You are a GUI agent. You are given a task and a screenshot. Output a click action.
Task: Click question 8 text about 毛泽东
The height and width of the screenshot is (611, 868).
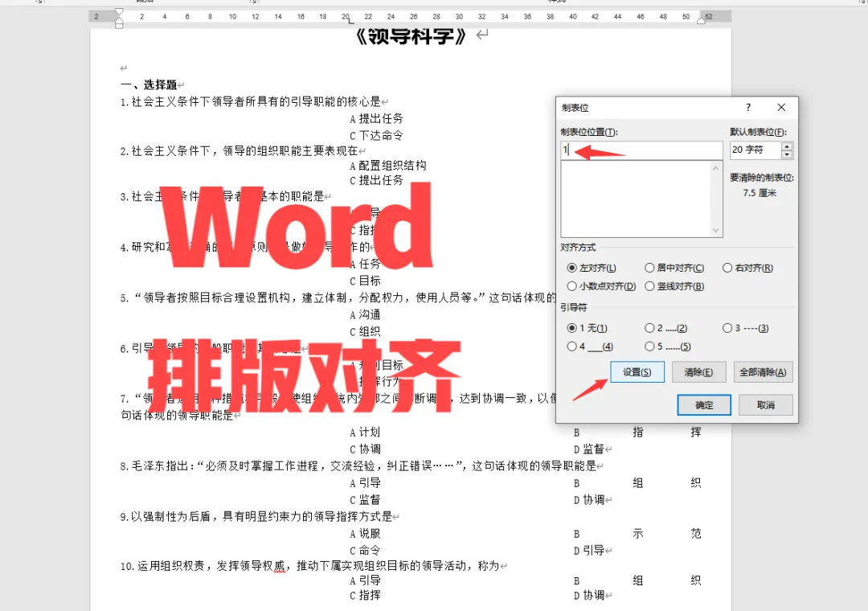358,466
